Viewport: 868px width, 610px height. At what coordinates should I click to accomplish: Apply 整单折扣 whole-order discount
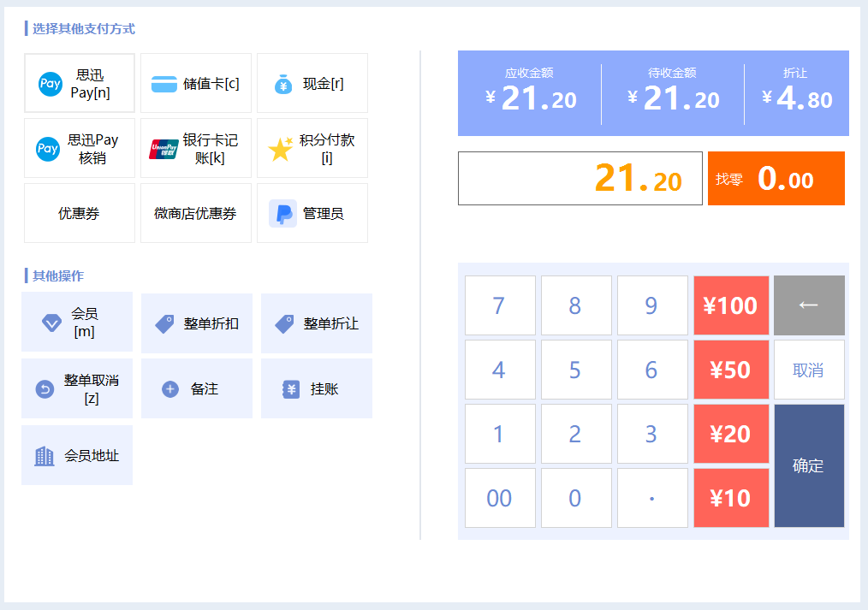(197, 323)
